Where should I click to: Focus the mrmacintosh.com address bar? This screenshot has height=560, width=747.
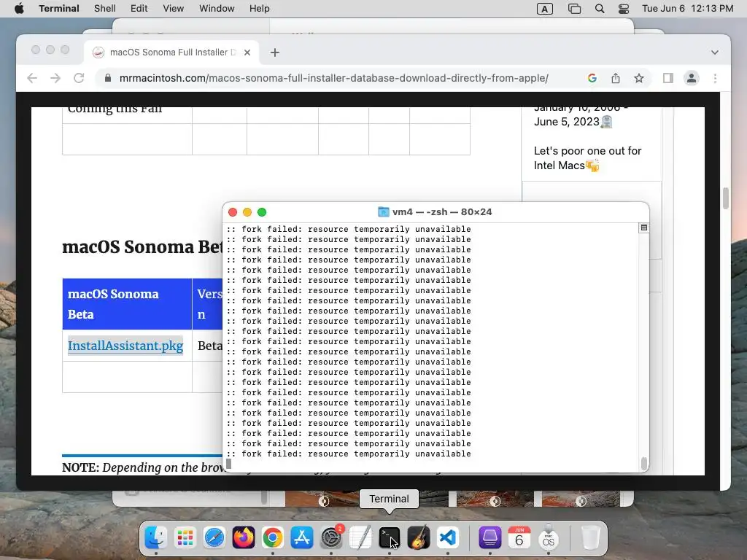(x=333, y=78)
